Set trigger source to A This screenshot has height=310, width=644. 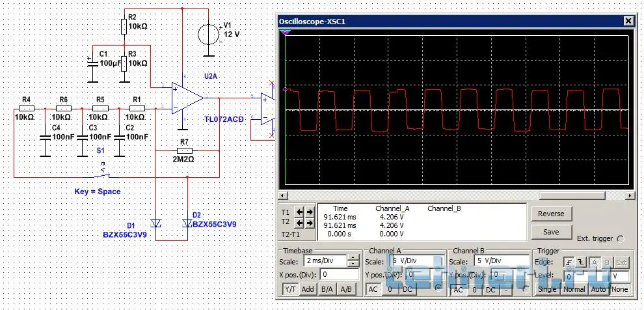click(595, 262)
